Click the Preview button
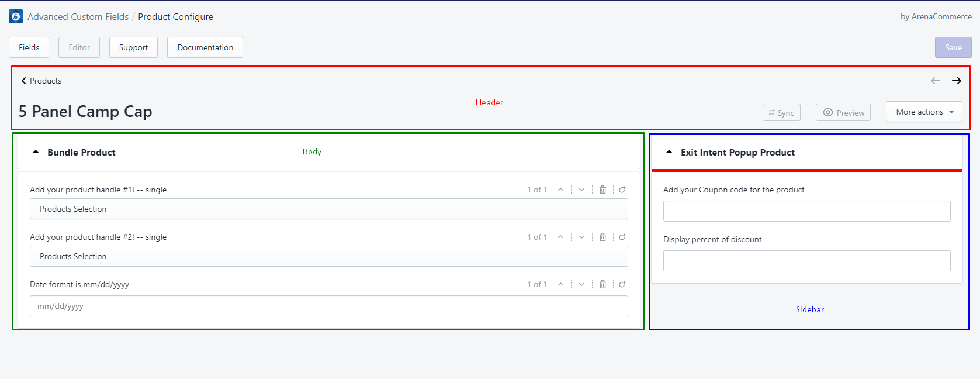 coord(843,112)
